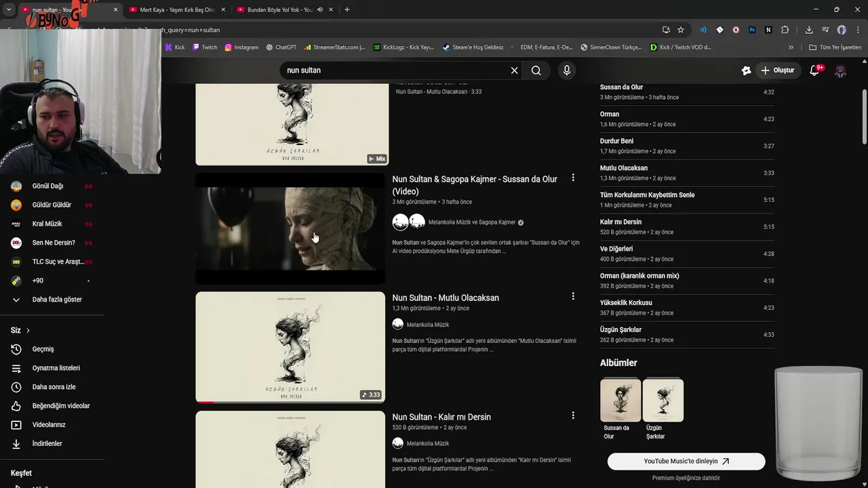This screenshot has height=488, width=868.
Task: Click the Oluştur create button
Action: click(777, 70)
